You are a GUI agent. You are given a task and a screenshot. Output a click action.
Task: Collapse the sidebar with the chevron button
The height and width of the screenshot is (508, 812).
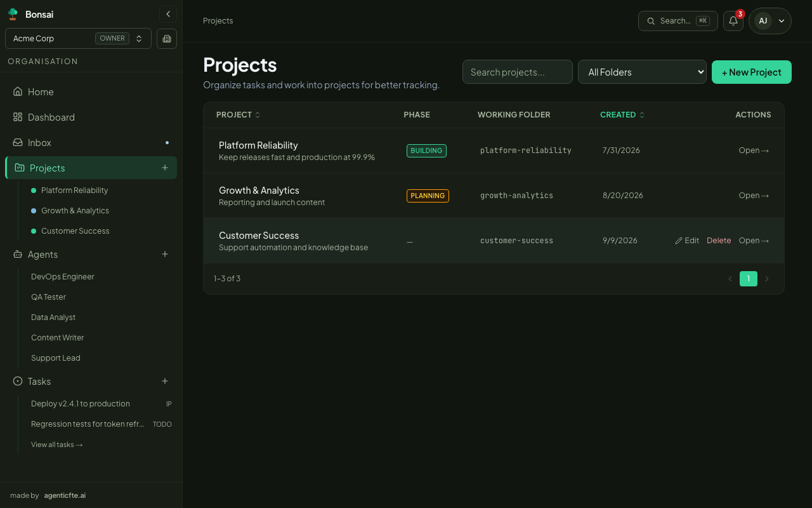(x=168, y=14)
